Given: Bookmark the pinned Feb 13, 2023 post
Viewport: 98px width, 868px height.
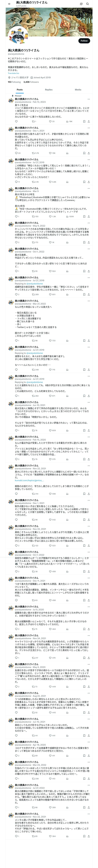Looking at the screenshot, I should tap(84, 121).
